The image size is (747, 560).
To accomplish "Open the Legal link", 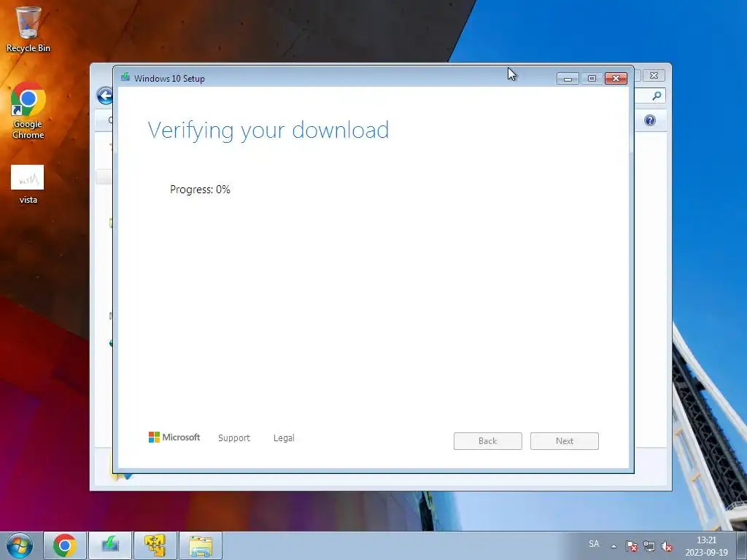I will (x=284, y=437).
